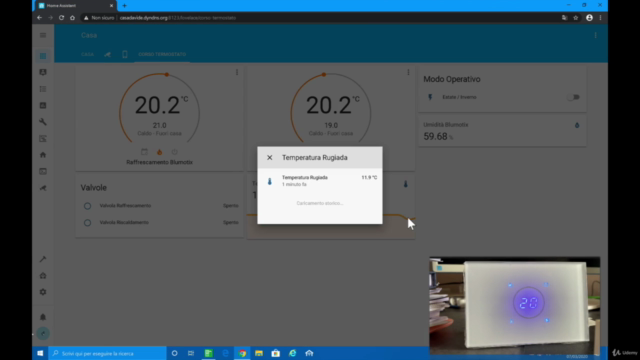The image size is (640, 360).
Task: Toggle the Estate / Inverno switch
Action: coord(573,97)
